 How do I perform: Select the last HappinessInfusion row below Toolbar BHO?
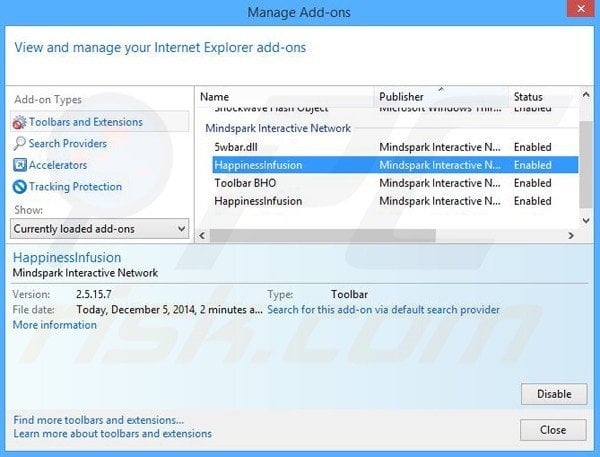[395, 201]
